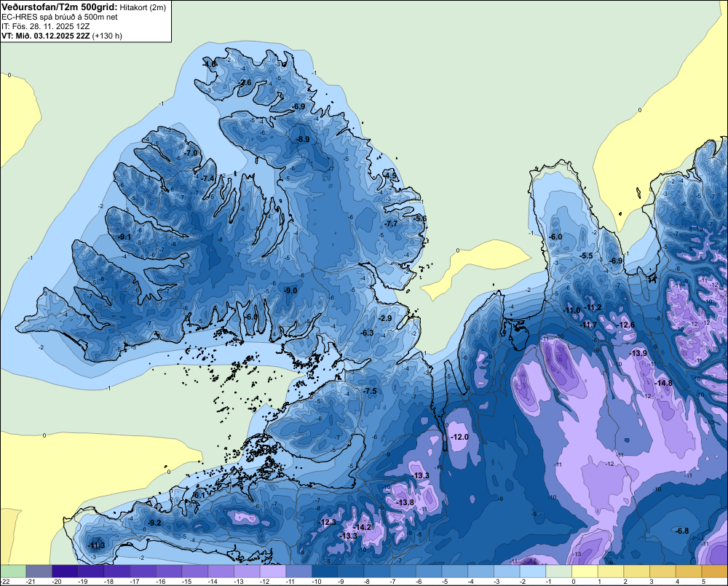This screenshot has width=728, height=586.
Task: Click the pale green -1 legend swatch
Action: click(559, 571)
